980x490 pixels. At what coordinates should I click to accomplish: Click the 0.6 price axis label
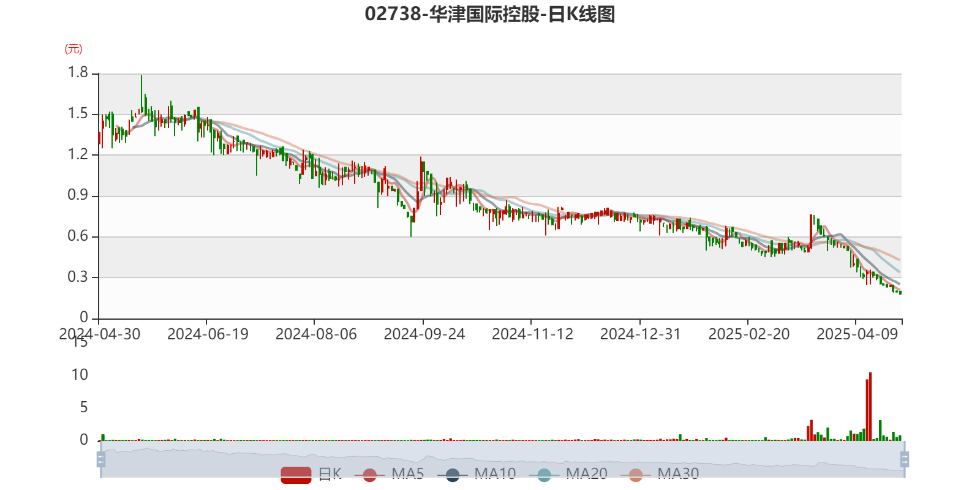[78, 236]
